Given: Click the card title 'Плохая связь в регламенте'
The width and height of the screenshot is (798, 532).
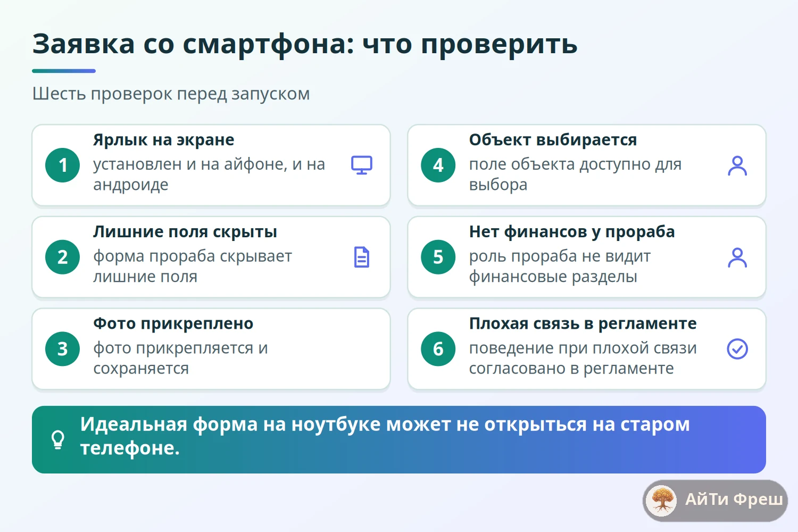Looking at the screenshot, I should [x=583, y=323].
